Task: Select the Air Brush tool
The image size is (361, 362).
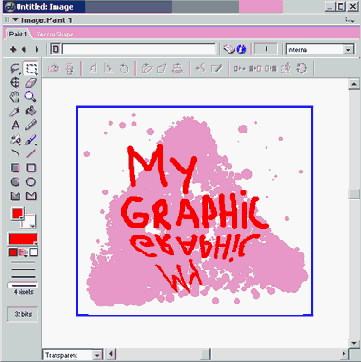Action: [15, 139]
